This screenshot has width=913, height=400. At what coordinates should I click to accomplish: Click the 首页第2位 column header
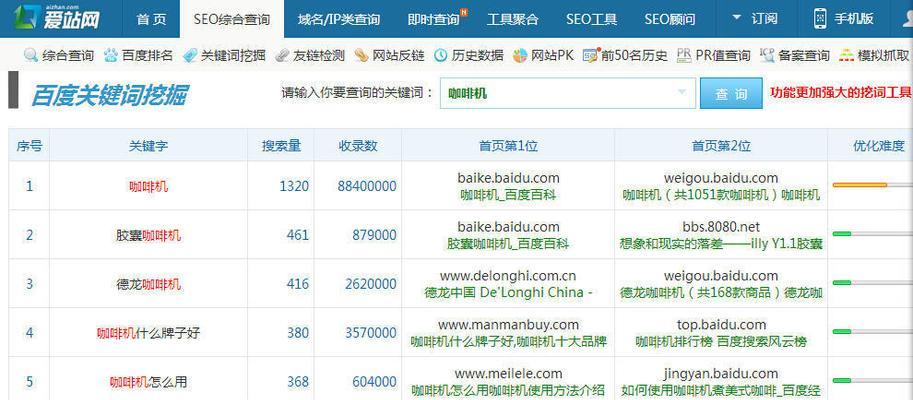tap(721, 146)
